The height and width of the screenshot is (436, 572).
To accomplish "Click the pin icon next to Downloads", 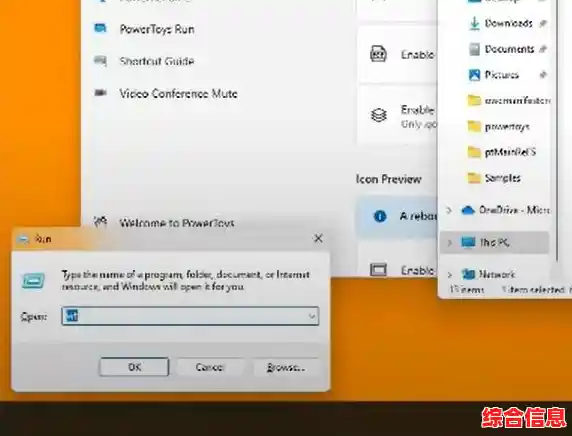I will coord(543,23).
